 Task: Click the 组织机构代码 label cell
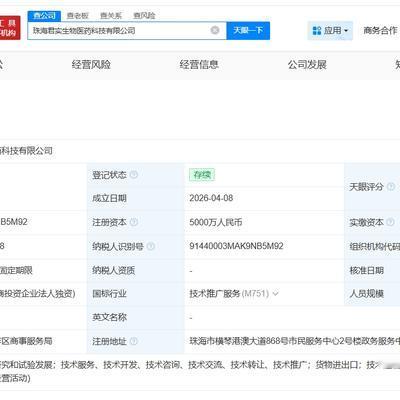[372, 247]
